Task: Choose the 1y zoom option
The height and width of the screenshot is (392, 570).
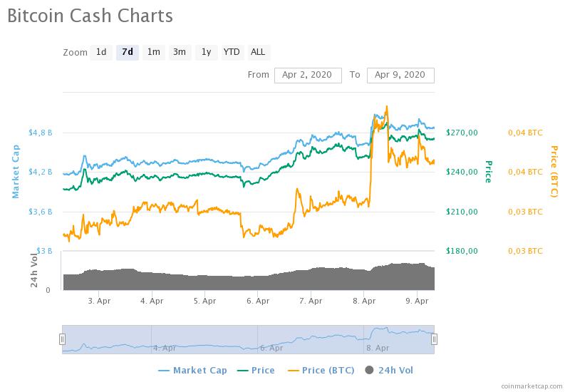Action: 207,52
